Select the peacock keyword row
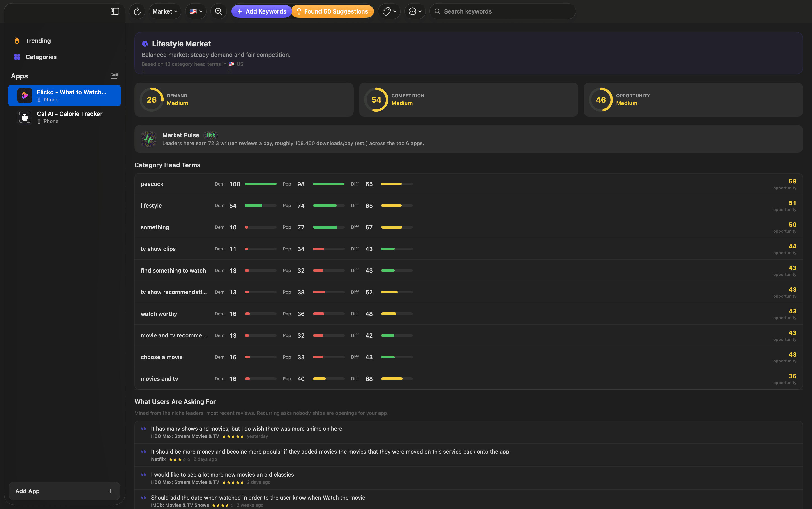 468,184
